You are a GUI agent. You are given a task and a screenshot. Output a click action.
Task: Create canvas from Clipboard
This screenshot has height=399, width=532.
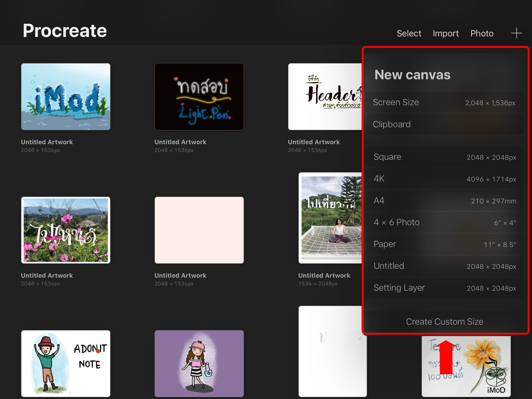pyautogui.click(x=445, y=124)
